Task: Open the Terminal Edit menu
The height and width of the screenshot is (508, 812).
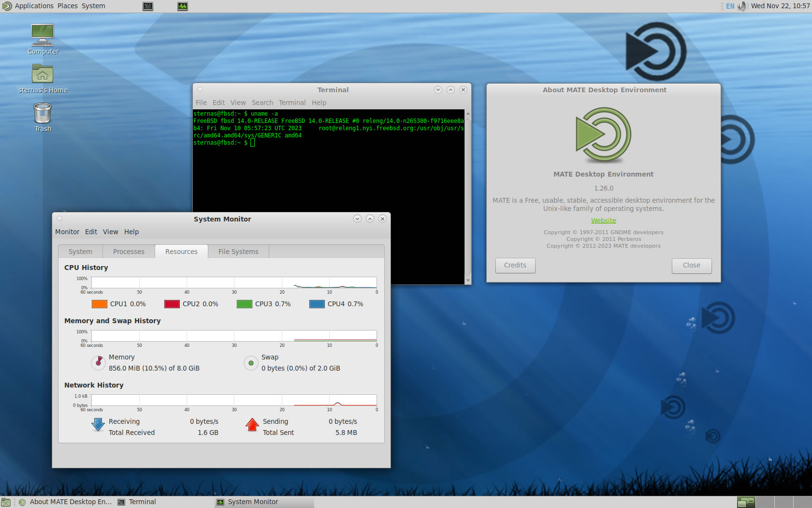Action: [218, 103]
